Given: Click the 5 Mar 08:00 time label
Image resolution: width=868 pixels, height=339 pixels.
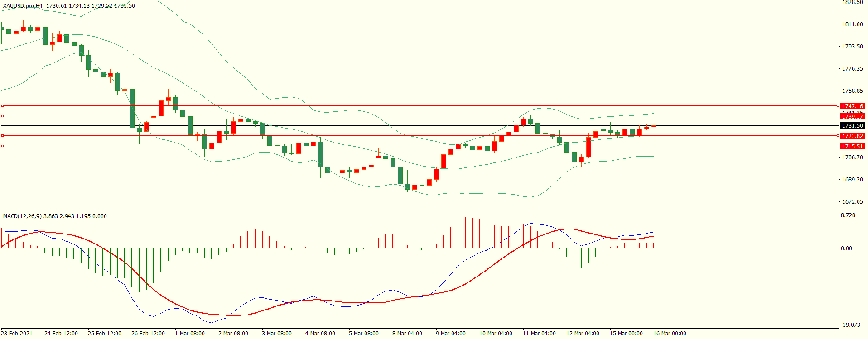Looking at the screenshot, I should point(364,334).
